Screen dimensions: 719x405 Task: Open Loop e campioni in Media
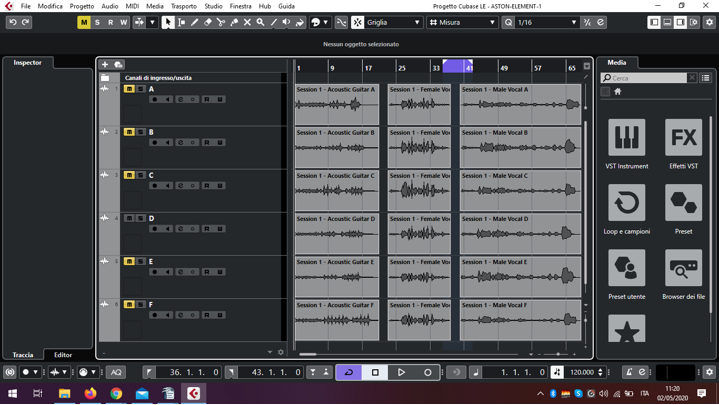click(x=626, y=204)
